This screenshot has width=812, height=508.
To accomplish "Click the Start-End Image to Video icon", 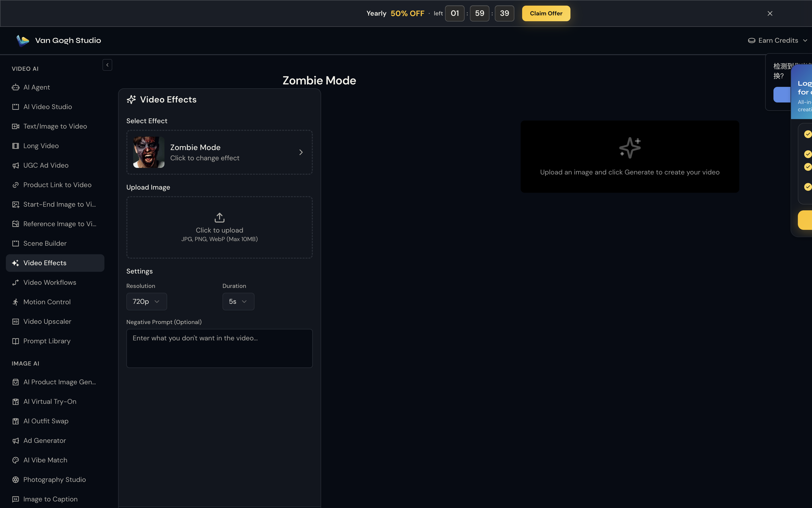I will pyautogui.click(x=15, y=204).
